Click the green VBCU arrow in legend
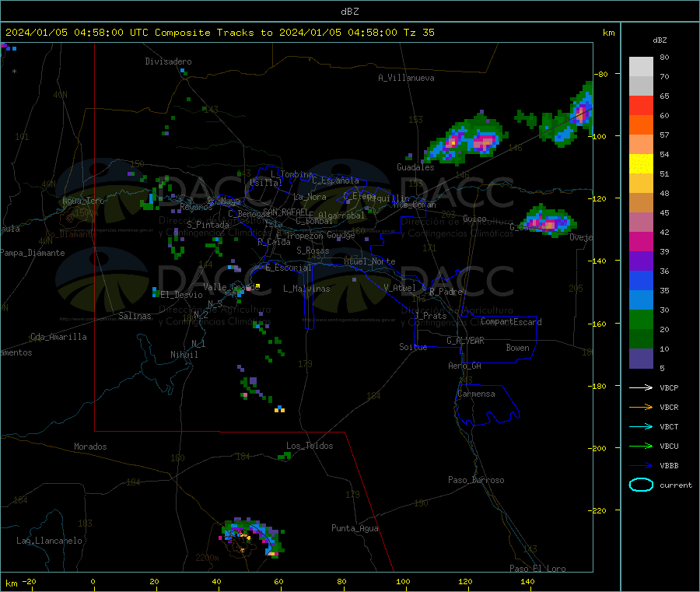The image size is (700, 592). click(x=641, y=446)
